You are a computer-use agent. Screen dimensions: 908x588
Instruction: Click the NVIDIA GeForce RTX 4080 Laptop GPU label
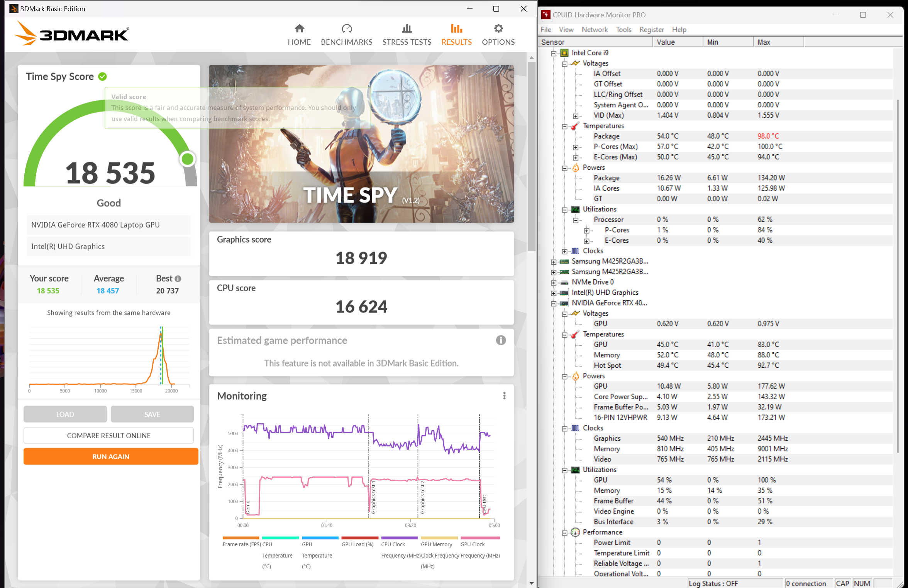coord(109,225)
